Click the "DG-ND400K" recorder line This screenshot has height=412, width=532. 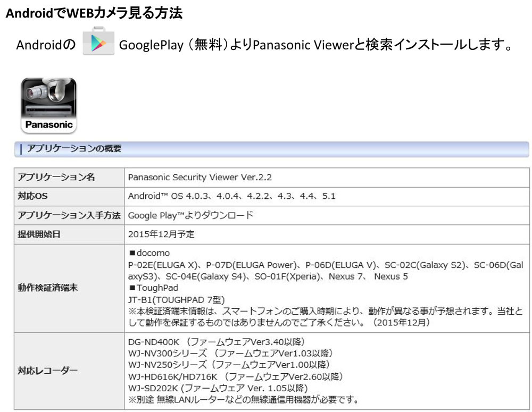click(x=217, y=341)
